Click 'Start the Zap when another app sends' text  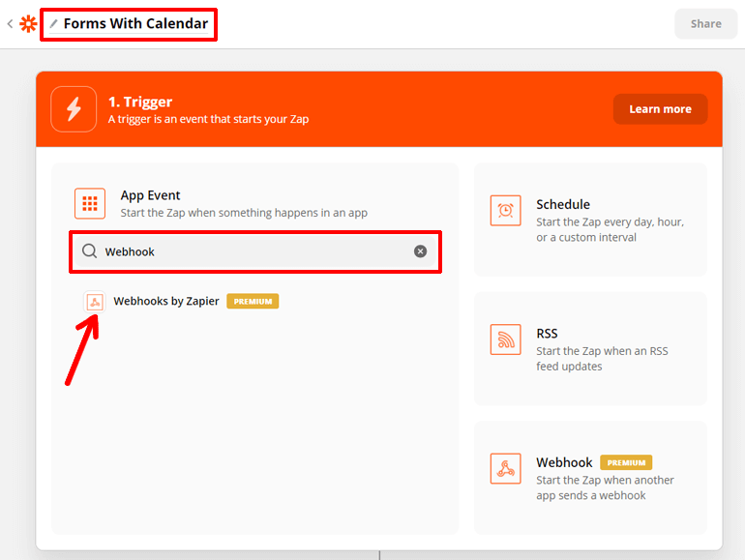[605, 487]
